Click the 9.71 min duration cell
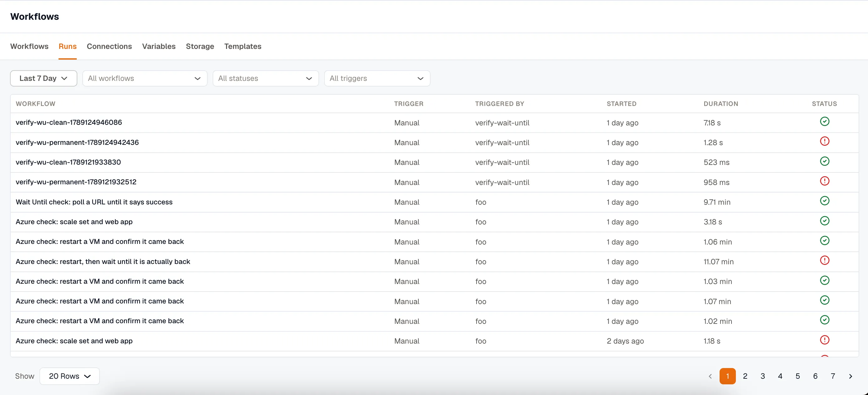Image resolution: width=868 pixels, height=395 pixels. click(x=717, y=202)
